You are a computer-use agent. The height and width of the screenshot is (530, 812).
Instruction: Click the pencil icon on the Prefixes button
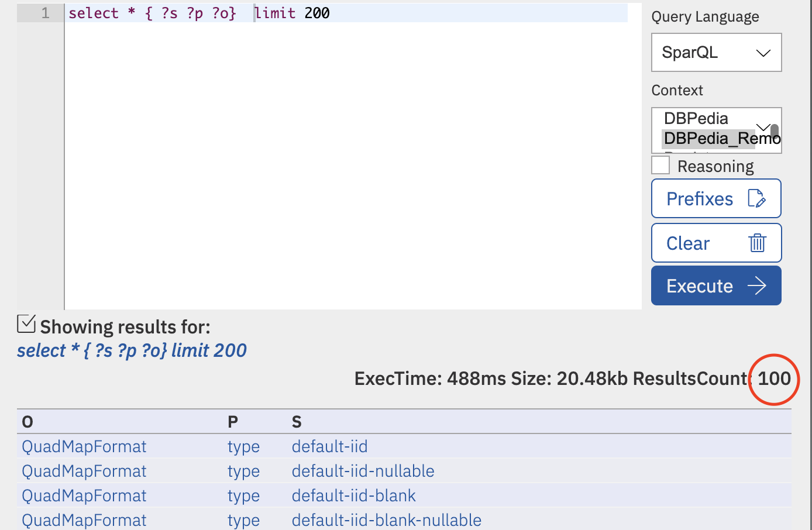point(756,198)
